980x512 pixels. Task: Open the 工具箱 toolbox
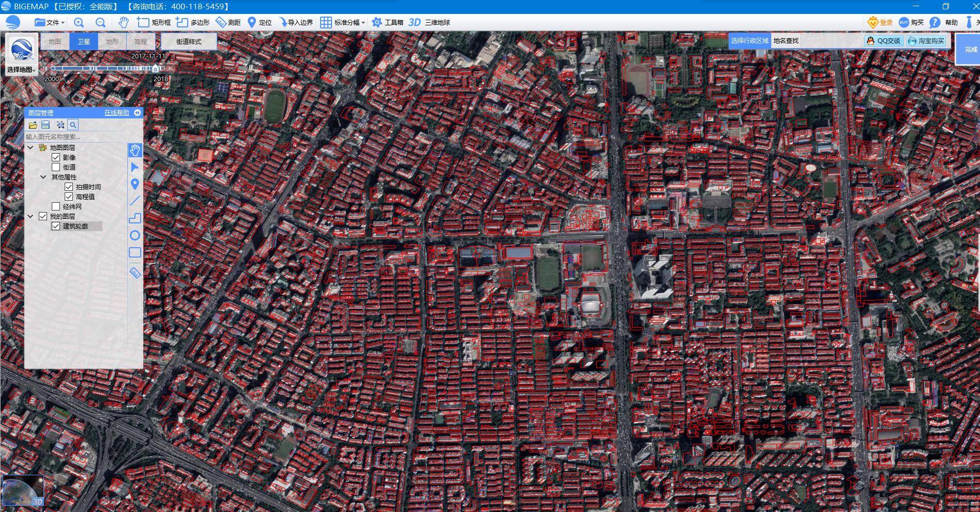coord(387,22)
